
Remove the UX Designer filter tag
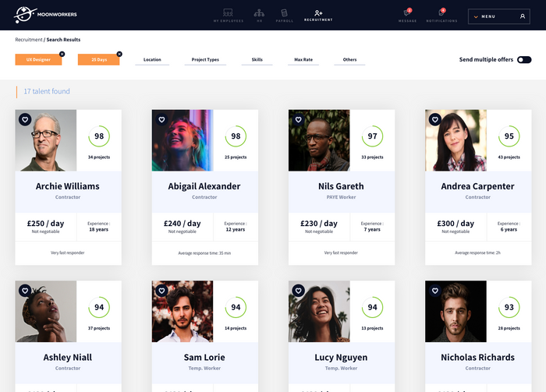pyautogui.click(x=62, y=54)
